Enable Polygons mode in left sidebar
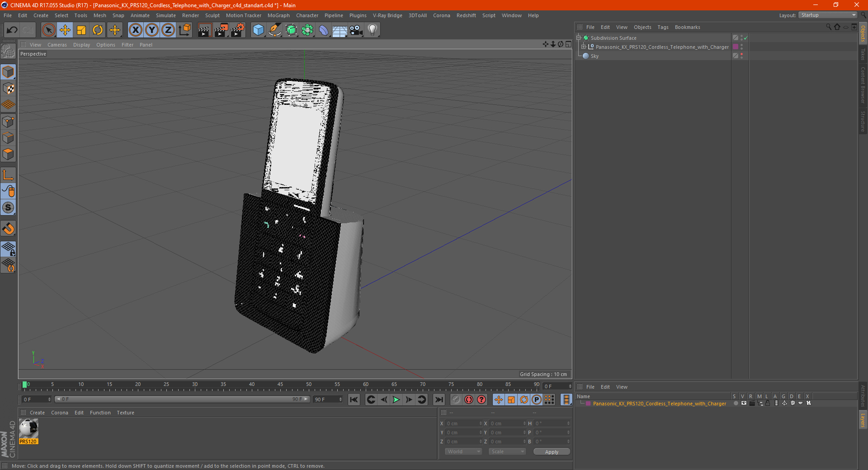 [x=8, y=154]
